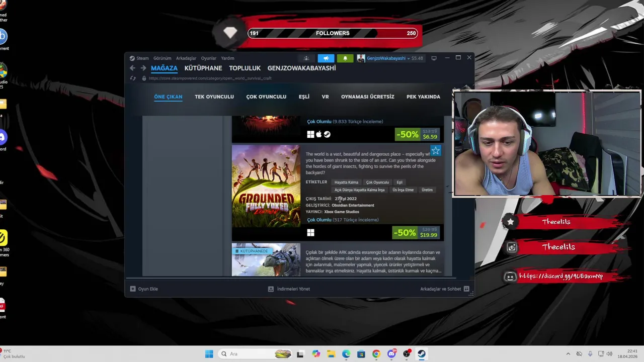Select the TEK OYUNCULU tab
Image resolution: width=644 pixels, height=362 pixels.
click(x=214, y=97)
